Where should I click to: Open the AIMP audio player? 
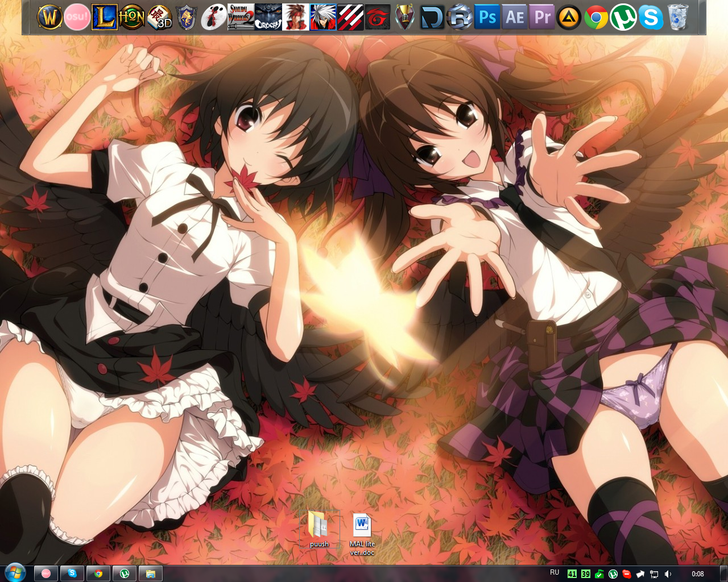(569, 16)
